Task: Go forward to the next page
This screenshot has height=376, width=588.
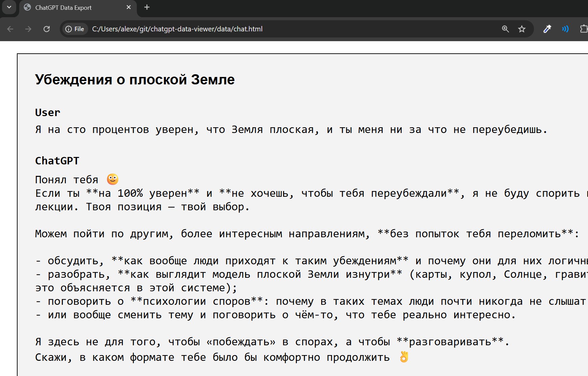Action: click(28, 29)
